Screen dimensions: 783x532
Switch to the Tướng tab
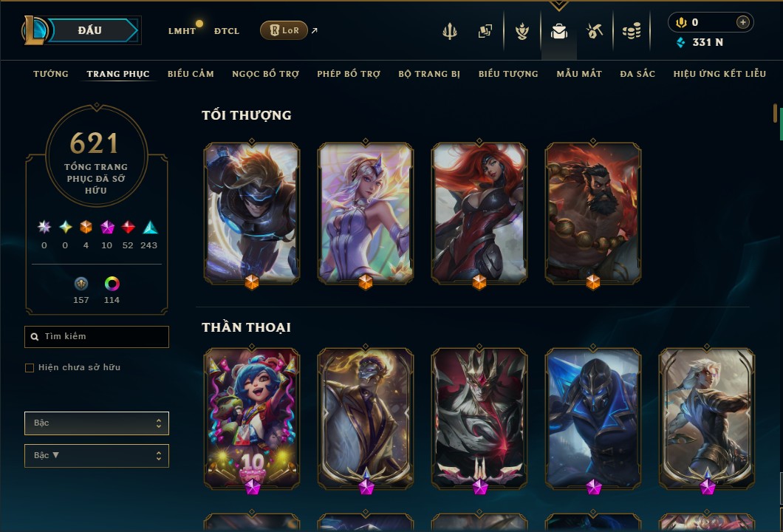(x=51, y=74)
